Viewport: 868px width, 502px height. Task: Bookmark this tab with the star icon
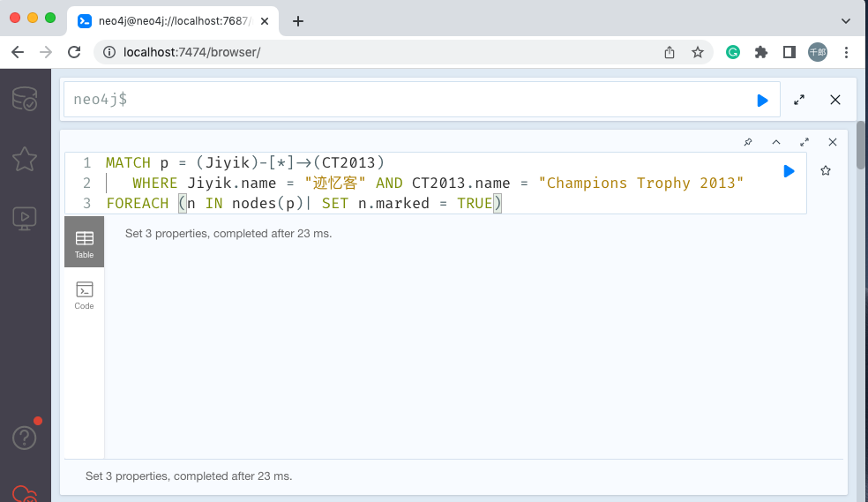(x=698, y=52)
